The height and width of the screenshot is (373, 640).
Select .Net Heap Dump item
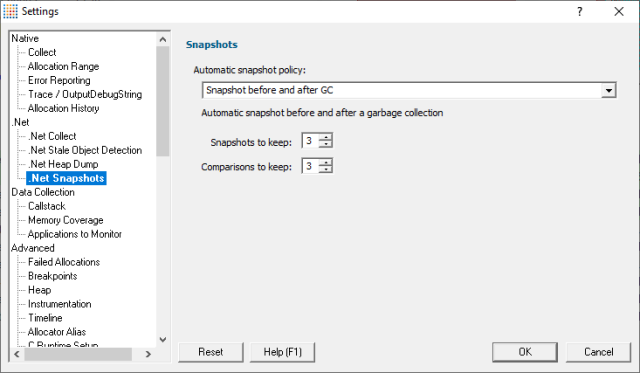(x=63, y=164)
